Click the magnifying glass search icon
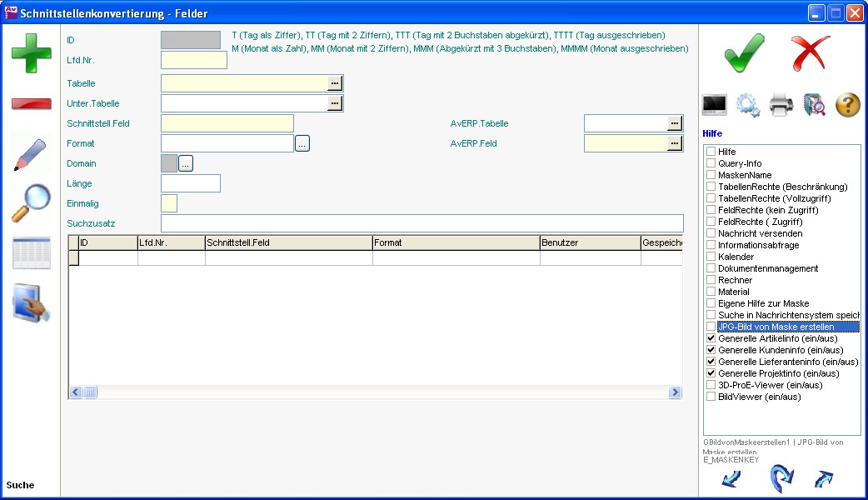This screenshot has height=500, width=868. pyautogui.click(x=31, y=204)
